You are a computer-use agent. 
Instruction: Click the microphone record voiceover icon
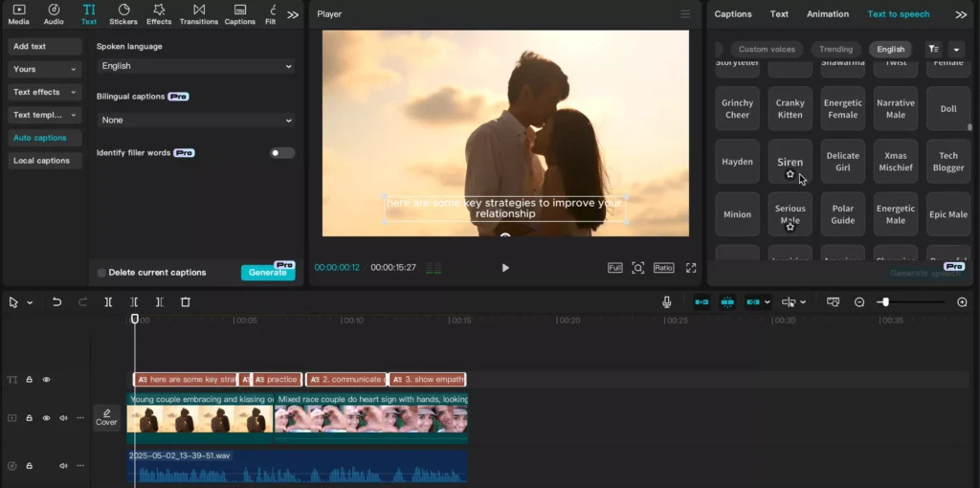pos(667,302)
